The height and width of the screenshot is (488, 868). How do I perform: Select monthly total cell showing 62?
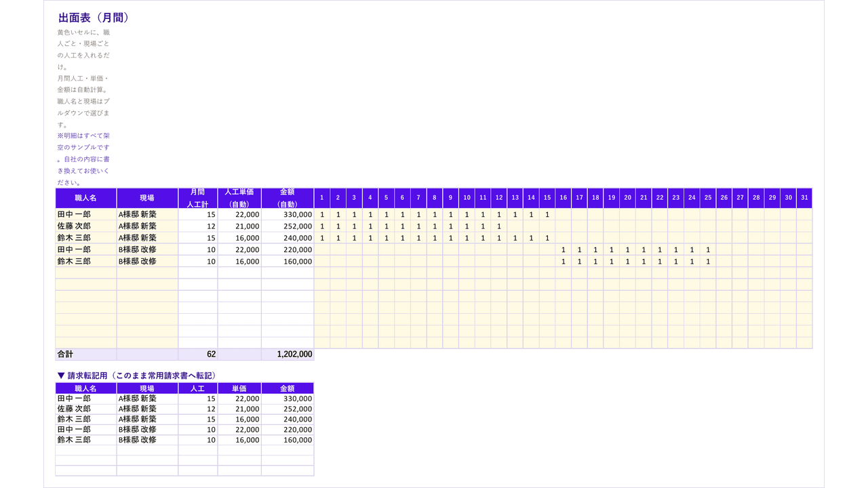point(198,354)
